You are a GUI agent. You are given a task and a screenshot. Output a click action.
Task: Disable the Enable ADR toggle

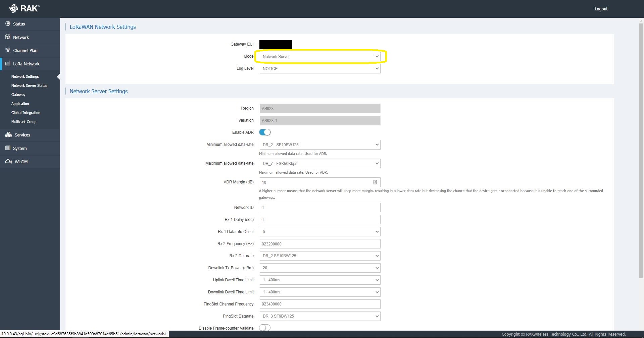pos(265,132)
